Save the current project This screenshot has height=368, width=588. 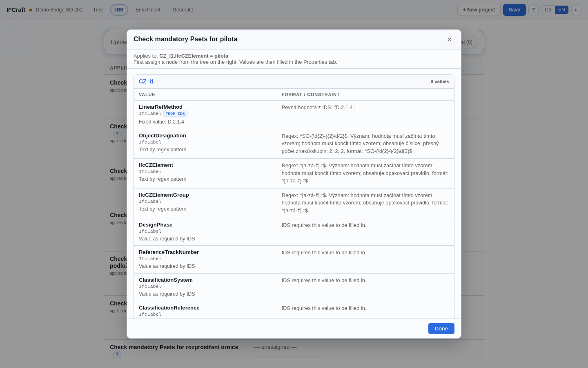(514, 10)
